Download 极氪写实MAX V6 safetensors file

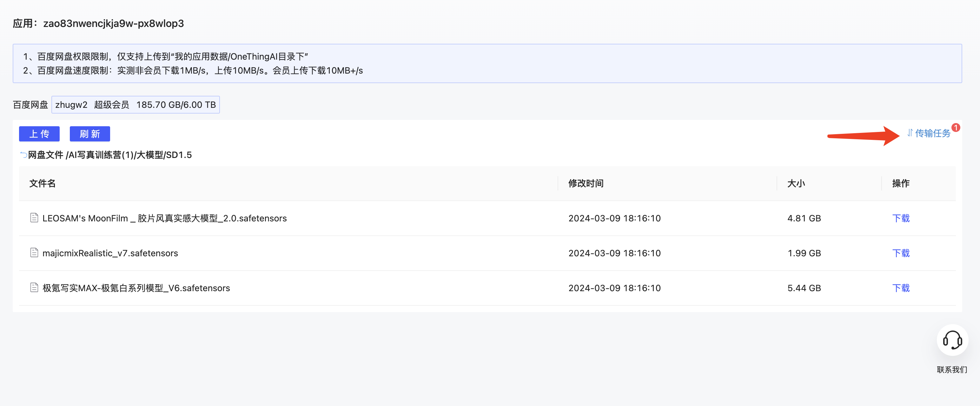900,288
